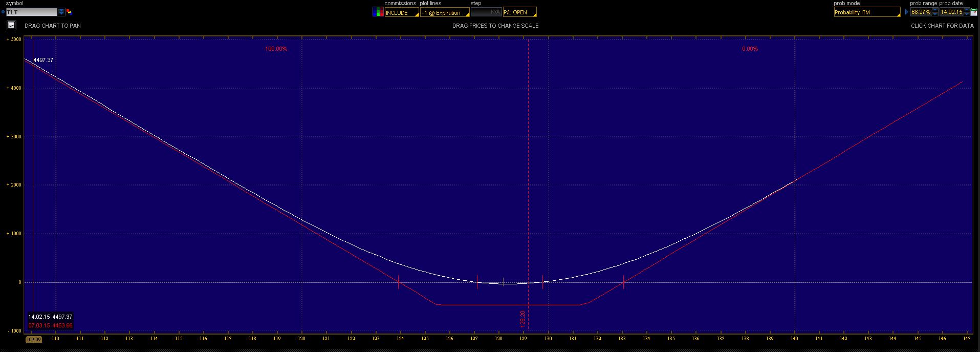
Task: Open the color link icon beside the TLT symbol field
Action: click(69, 12)
